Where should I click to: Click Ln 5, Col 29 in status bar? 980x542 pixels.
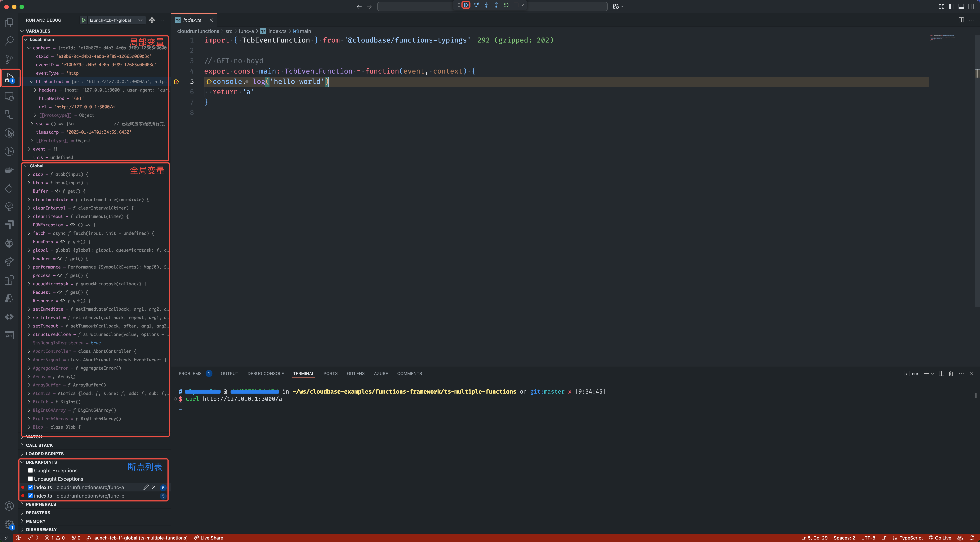pos(814,538)
